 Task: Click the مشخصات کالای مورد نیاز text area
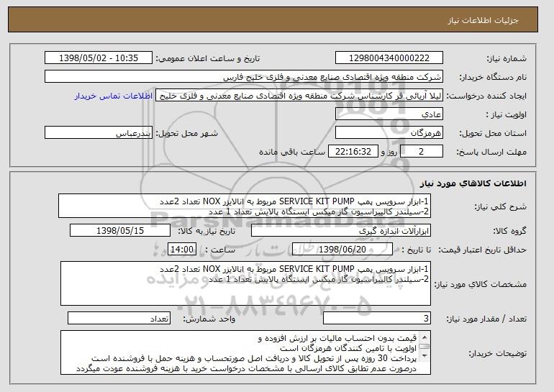tap(245, 283)
